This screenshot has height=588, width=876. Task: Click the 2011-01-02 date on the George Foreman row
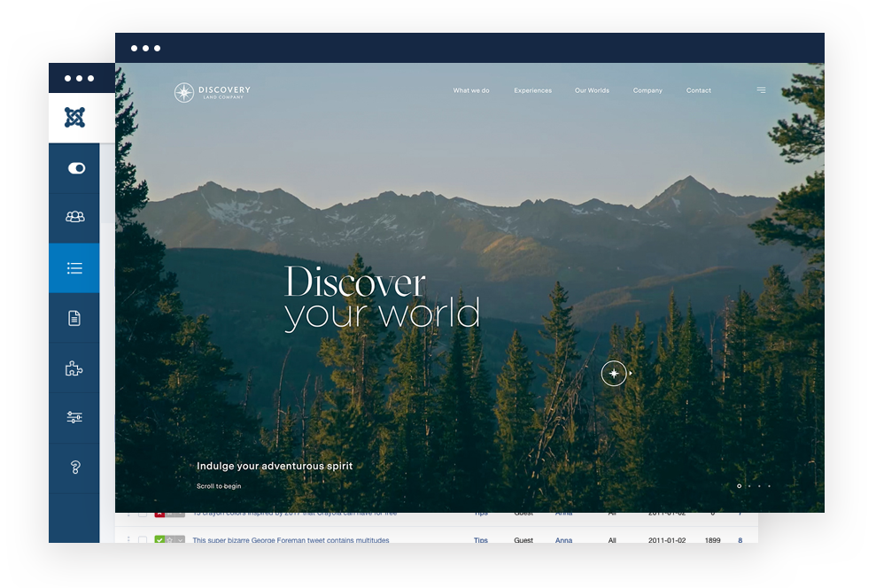(667, 540)
